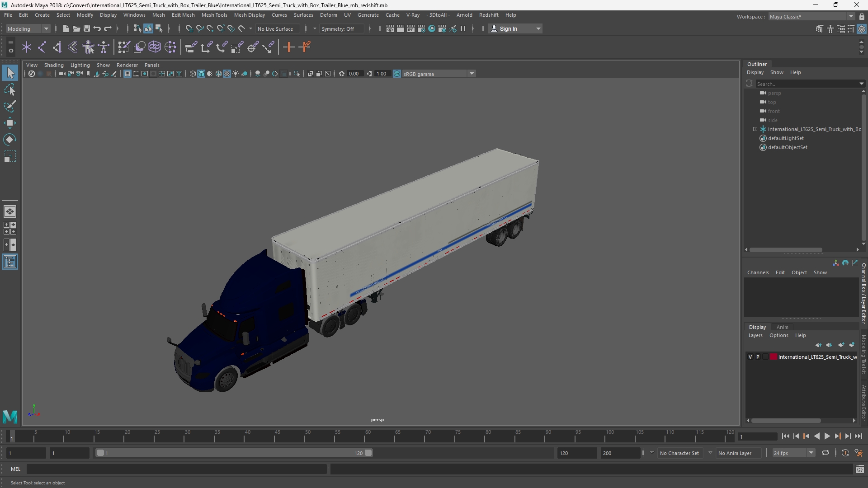Viewport: 868px width, 488px height.
Task: Click the Render Current Frame icon
Action: point(401,28)
